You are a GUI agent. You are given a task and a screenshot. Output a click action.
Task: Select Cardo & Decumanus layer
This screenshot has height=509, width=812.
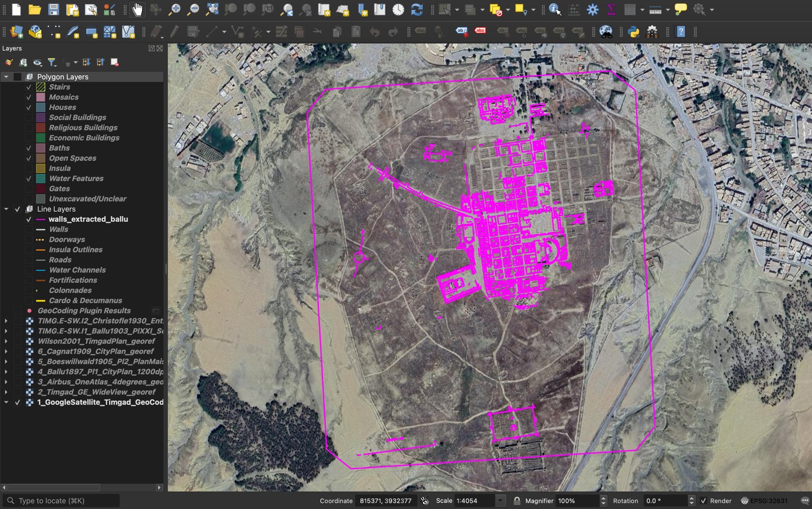85,300
